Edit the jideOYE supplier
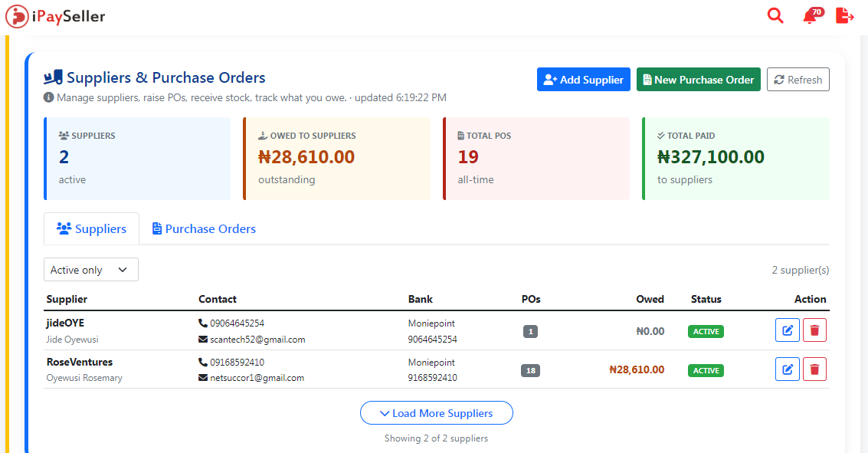 [788, 330]
